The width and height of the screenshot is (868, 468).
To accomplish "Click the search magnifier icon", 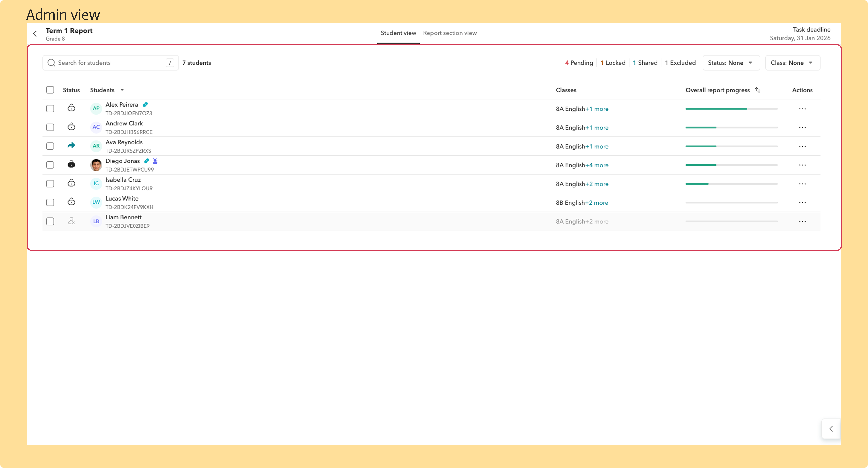I will click(51, 63).
